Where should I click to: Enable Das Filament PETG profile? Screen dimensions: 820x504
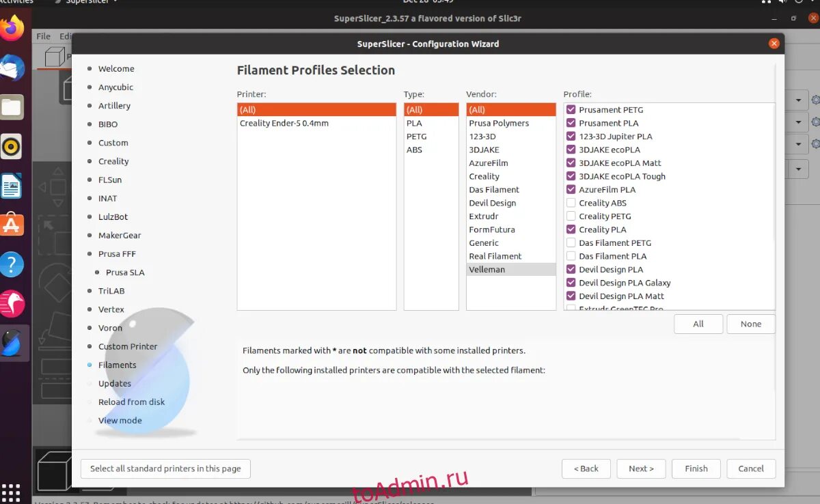[x=571, y=242]
